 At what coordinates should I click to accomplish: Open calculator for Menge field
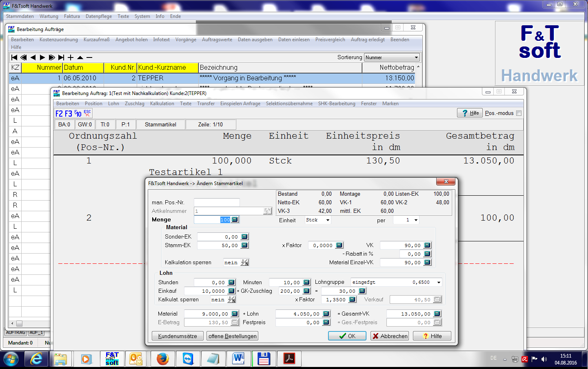click(235, 220)
